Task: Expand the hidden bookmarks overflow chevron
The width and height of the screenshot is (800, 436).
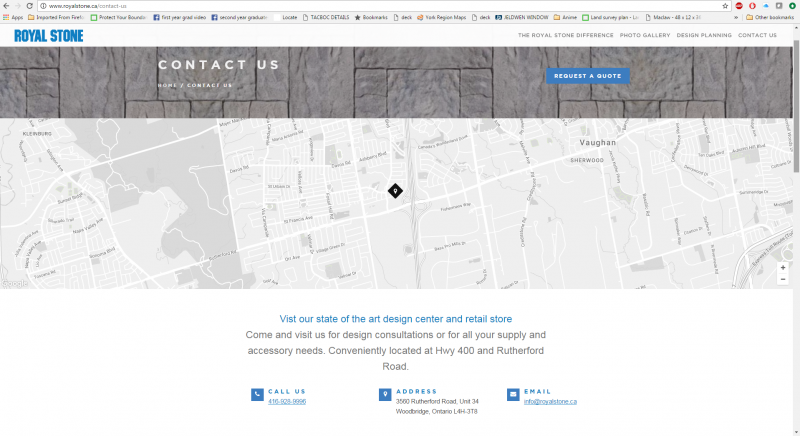Action: click(x=738, y=17)
